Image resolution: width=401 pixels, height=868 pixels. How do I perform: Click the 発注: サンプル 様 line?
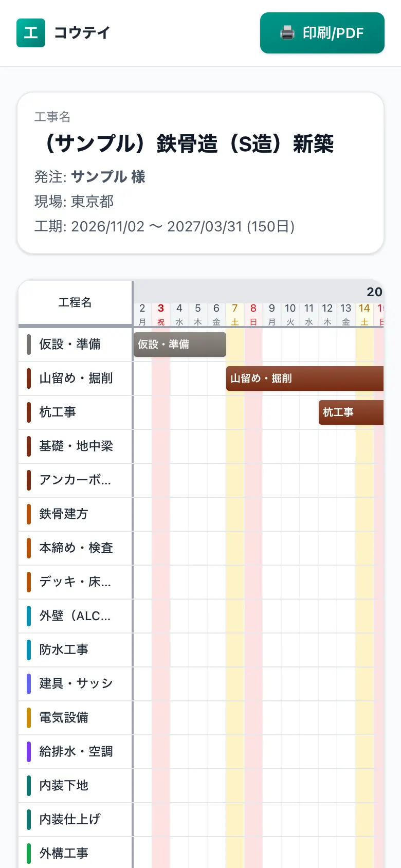coord(90,177)
